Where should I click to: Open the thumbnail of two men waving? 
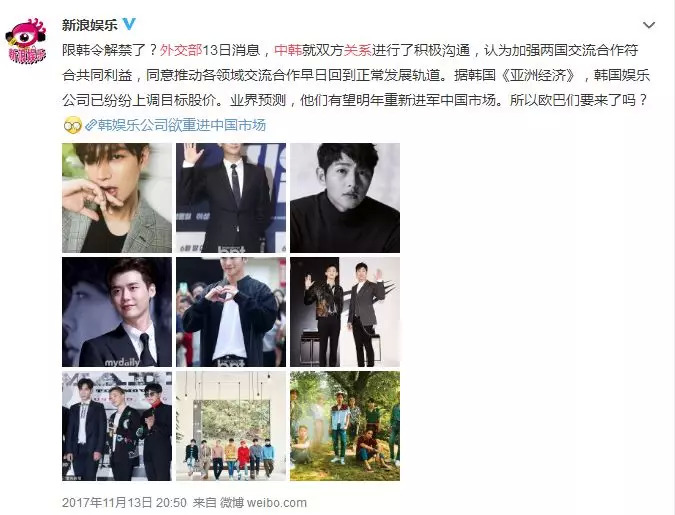pos(345,312)
